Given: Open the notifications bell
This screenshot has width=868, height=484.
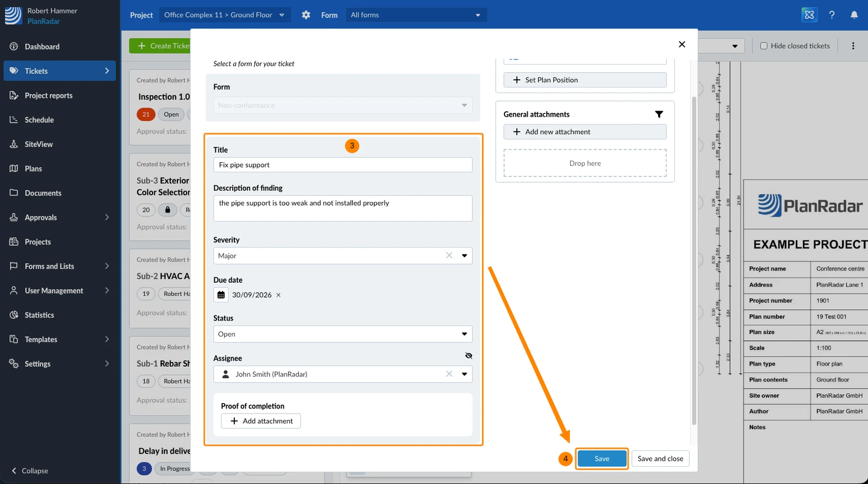Looking at the screenshot, I should (x=854, y=15).
